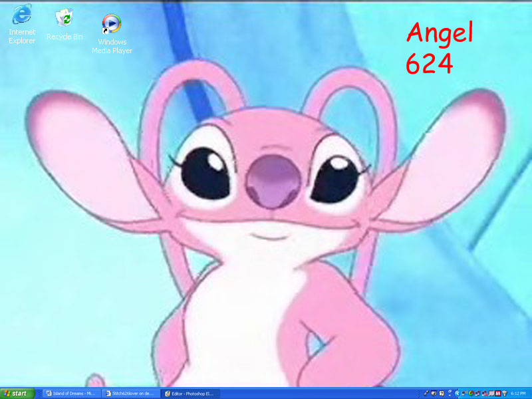The image size is (532, 399).
Task: Click the desktop wallpaper background
Action: [465, 319]
